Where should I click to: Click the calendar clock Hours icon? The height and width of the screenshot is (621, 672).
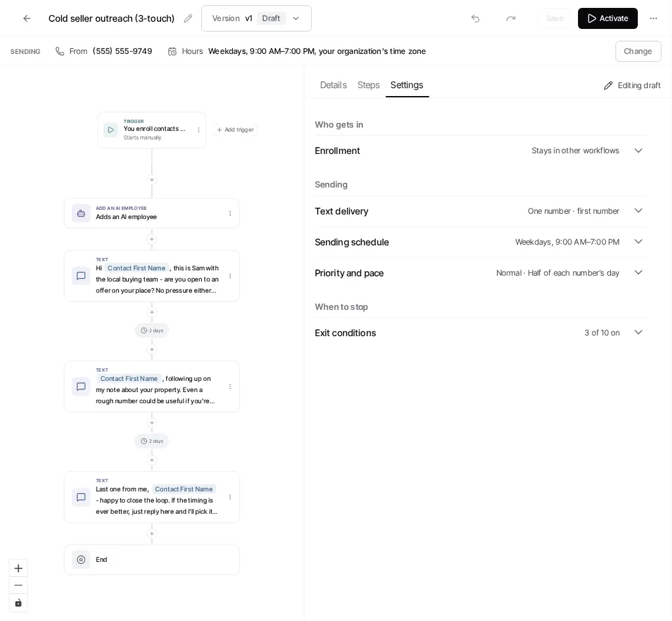[172, 51]
